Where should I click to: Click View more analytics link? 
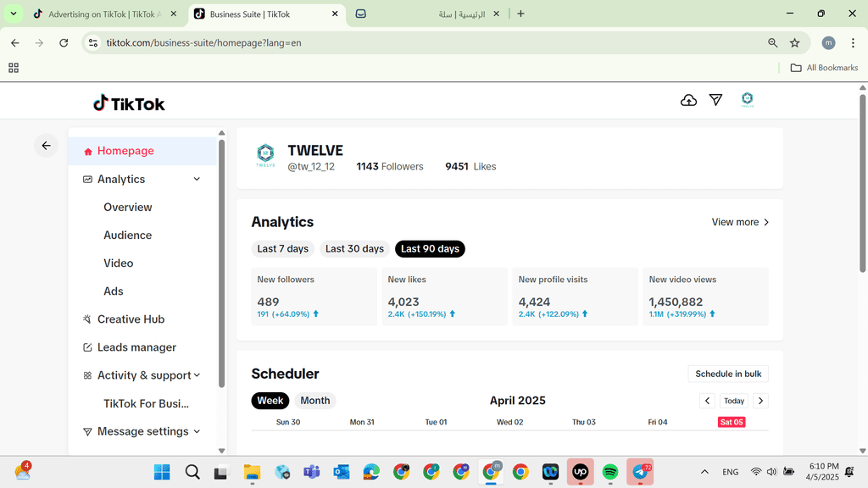tap(740, 222)
